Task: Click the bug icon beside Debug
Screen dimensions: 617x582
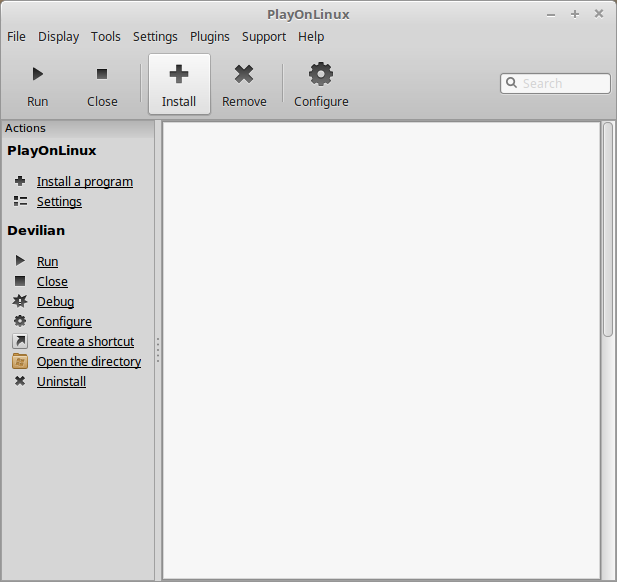Action: point(20,301)
